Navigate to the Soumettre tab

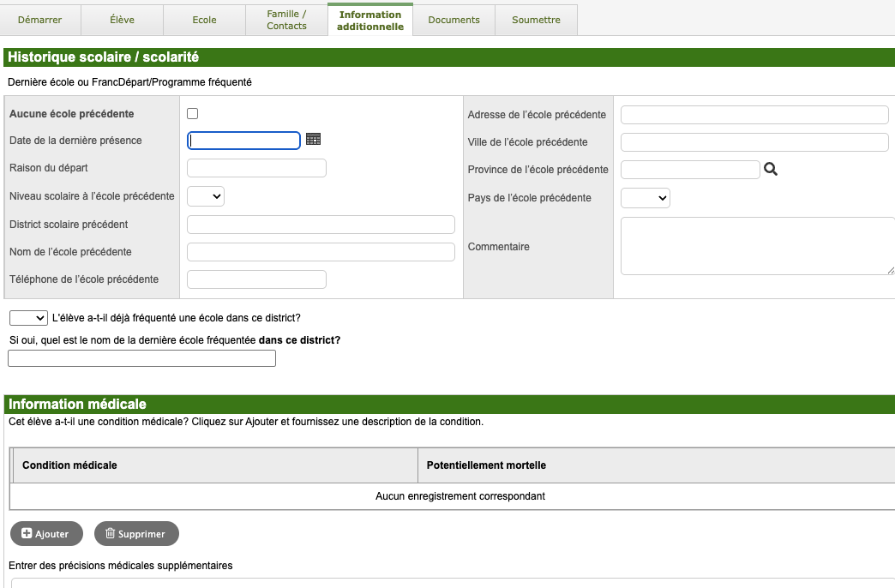(536, 20)
